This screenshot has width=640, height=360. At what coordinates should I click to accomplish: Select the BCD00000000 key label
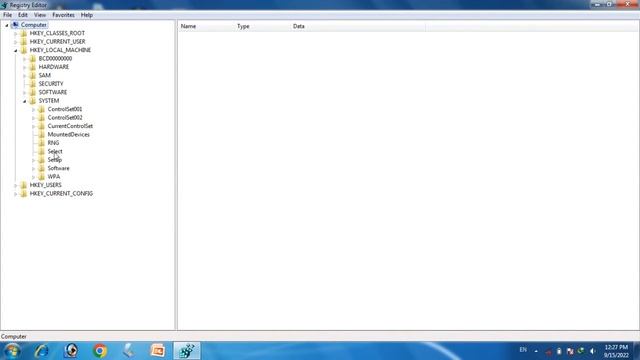tap(55, 58)
